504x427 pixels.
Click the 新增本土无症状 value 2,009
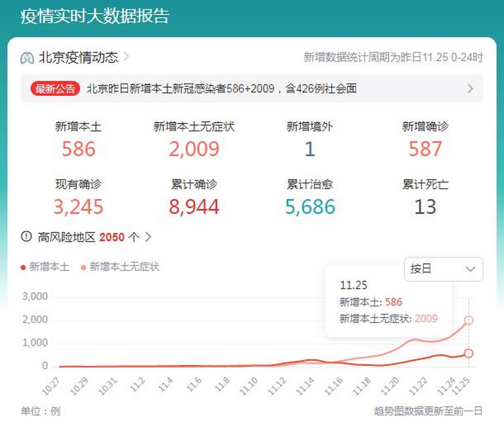tap(194, 149)
